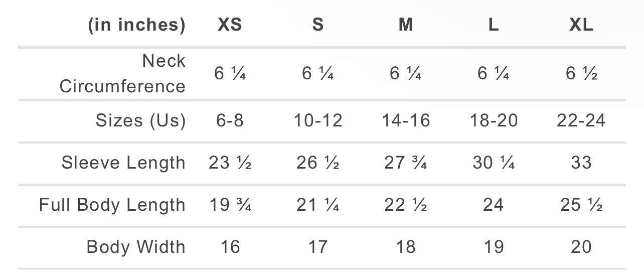Click the 27 ¾ sleeve length value
The height and width of the screenshot is (279, 644).
point(406,163)
